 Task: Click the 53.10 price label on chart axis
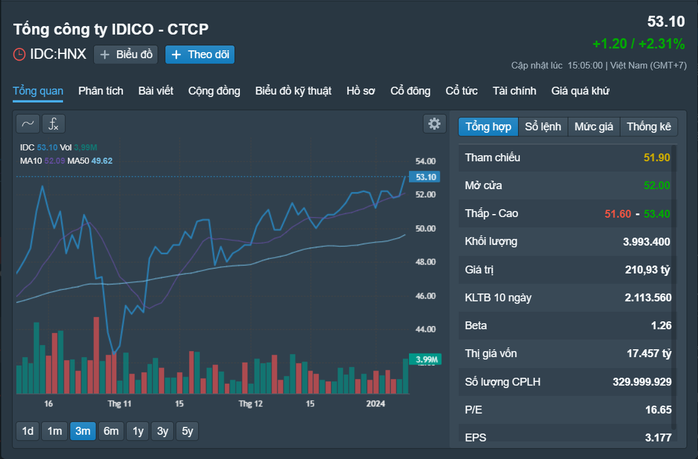(x=425, y=177)
